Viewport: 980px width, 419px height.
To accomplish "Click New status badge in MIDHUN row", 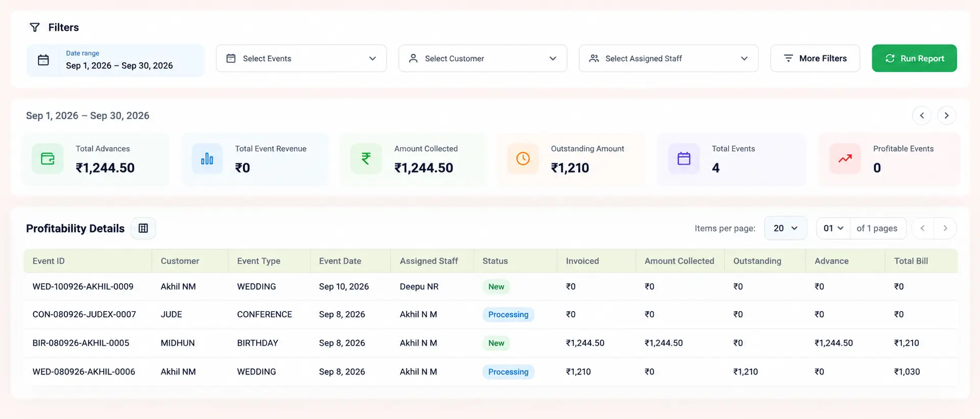I will click(x=496, y=343).
